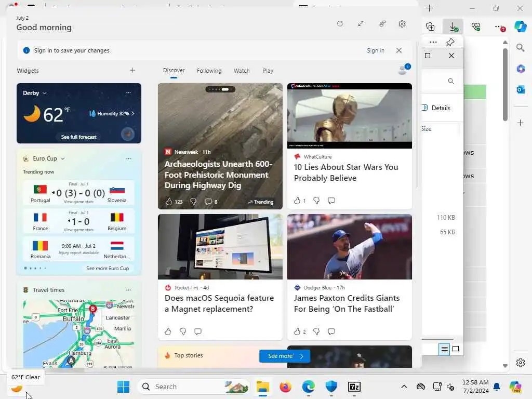532x399 pixels.
Task: Switch to the Play tab
Action: coord(268,71)
